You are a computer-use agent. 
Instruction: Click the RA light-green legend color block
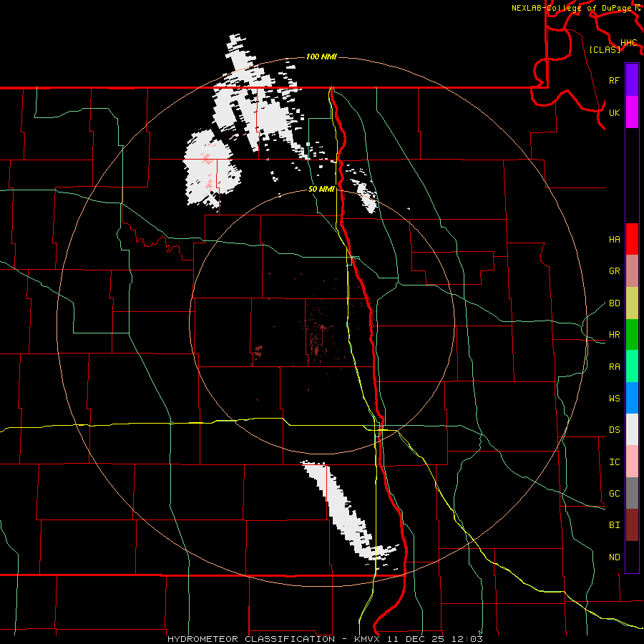coord(632,366)
